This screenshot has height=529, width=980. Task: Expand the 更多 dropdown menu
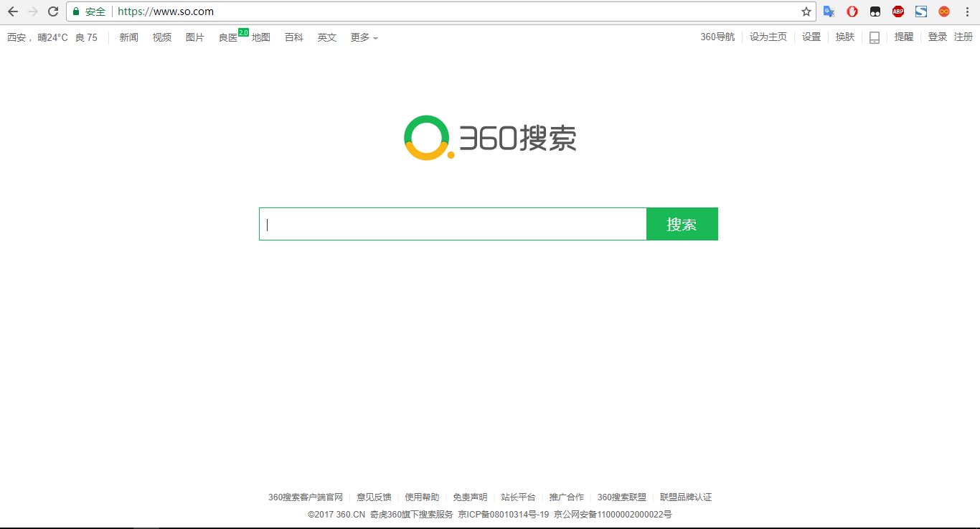click(364, 37)
